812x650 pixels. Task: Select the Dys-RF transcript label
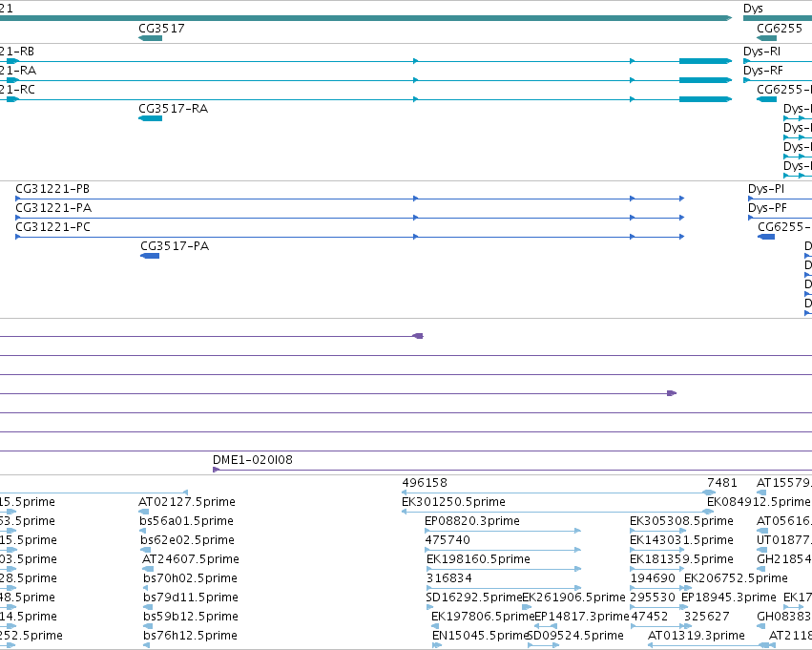762,71
